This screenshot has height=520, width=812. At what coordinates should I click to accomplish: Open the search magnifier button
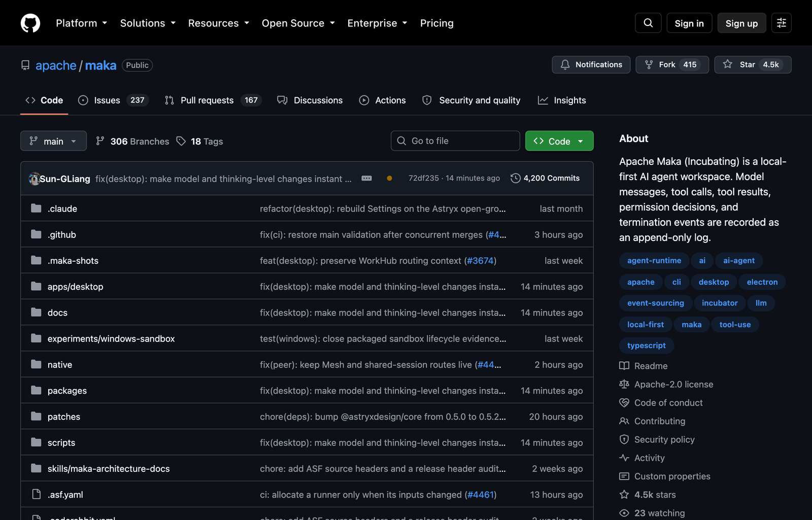pyautogui.click(x=648, y=23)
